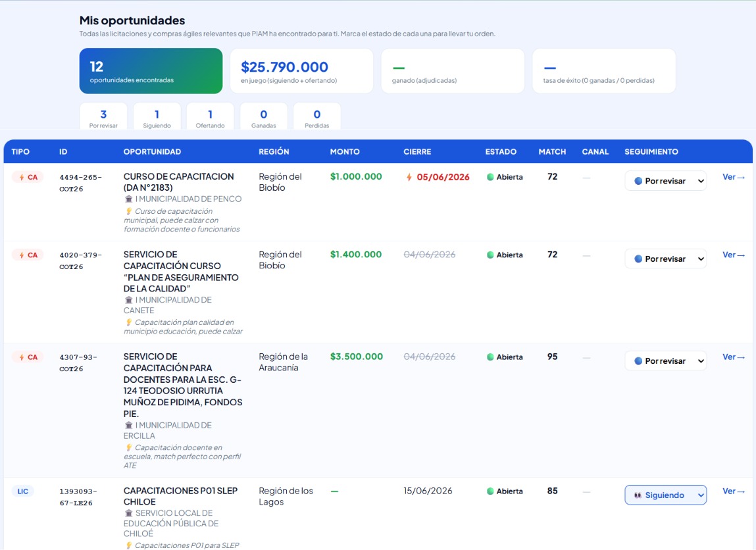Click the ganado (adjudicadas) card

point(453,71)
